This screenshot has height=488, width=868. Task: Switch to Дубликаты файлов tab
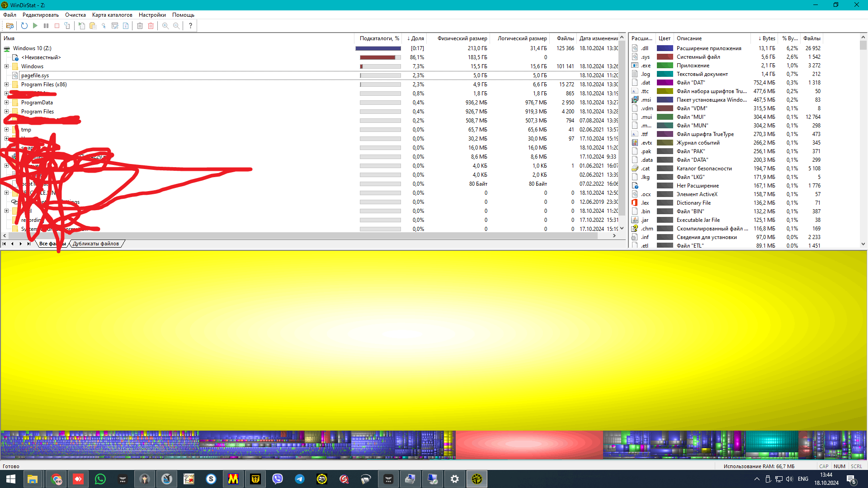96,244
